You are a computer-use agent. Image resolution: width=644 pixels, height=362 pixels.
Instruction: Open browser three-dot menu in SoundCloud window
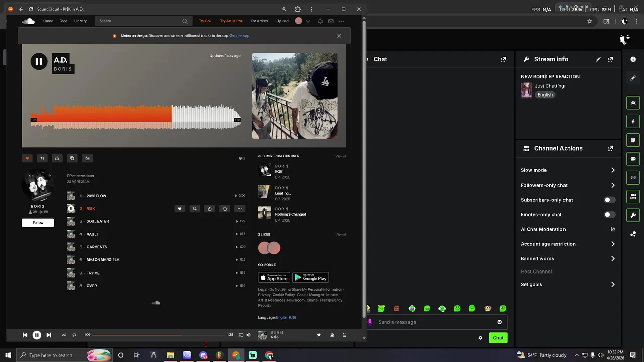(312, 9)
